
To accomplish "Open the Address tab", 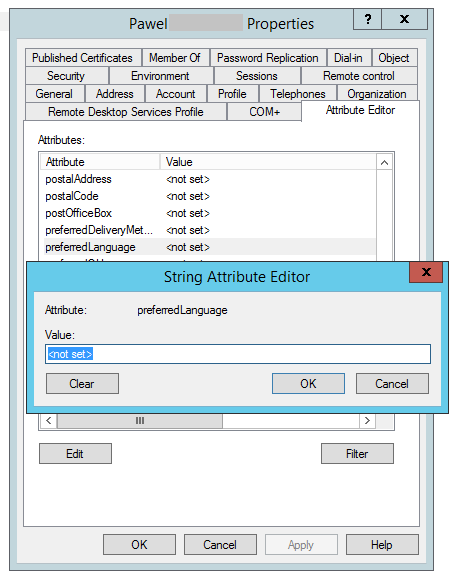I will pyautogui.click(x=115, y=94).
